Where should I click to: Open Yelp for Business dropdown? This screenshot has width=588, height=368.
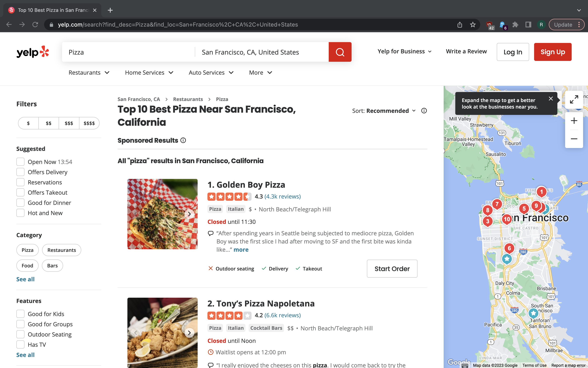404,51
